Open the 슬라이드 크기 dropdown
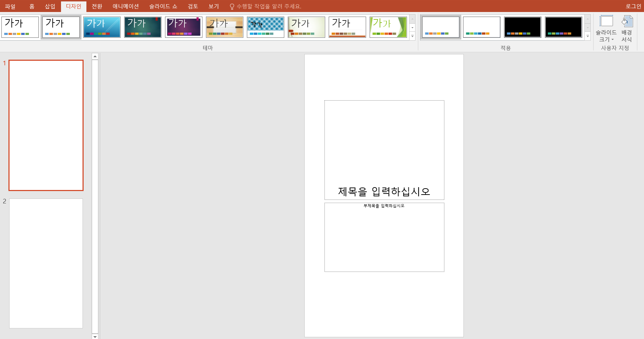 pos(606,29)
